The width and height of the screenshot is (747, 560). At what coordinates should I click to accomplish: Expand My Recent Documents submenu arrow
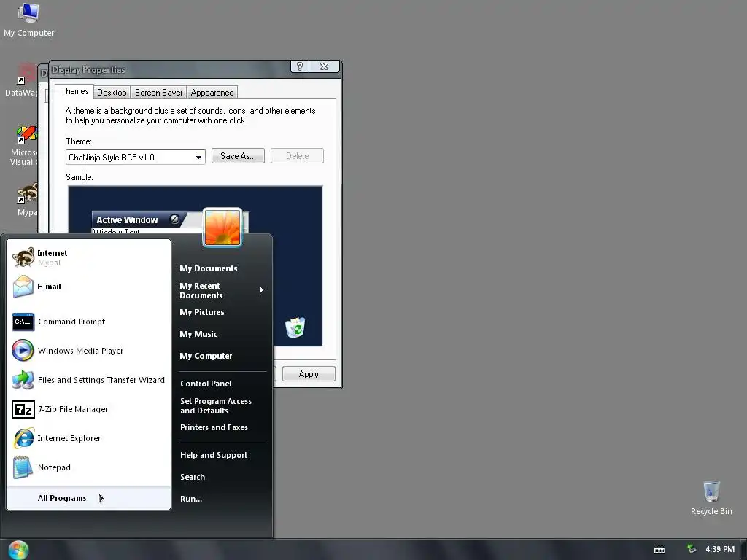262,290
